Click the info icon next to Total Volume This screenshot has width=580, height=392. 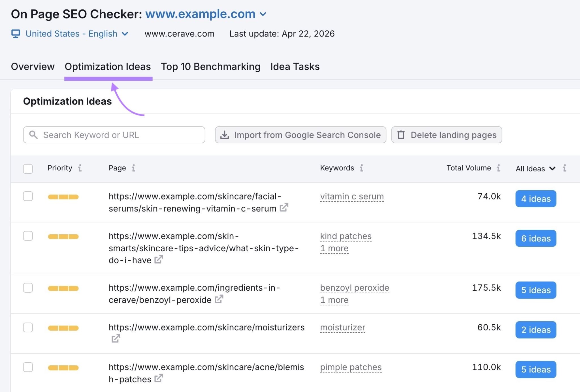[x=498, y=168]
